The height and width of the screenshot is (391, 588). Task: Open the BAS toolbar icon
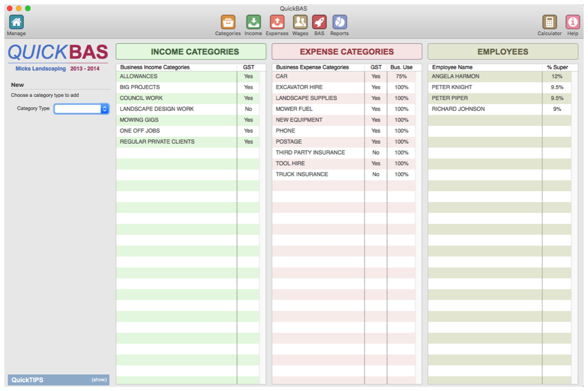tap(319, 22)
